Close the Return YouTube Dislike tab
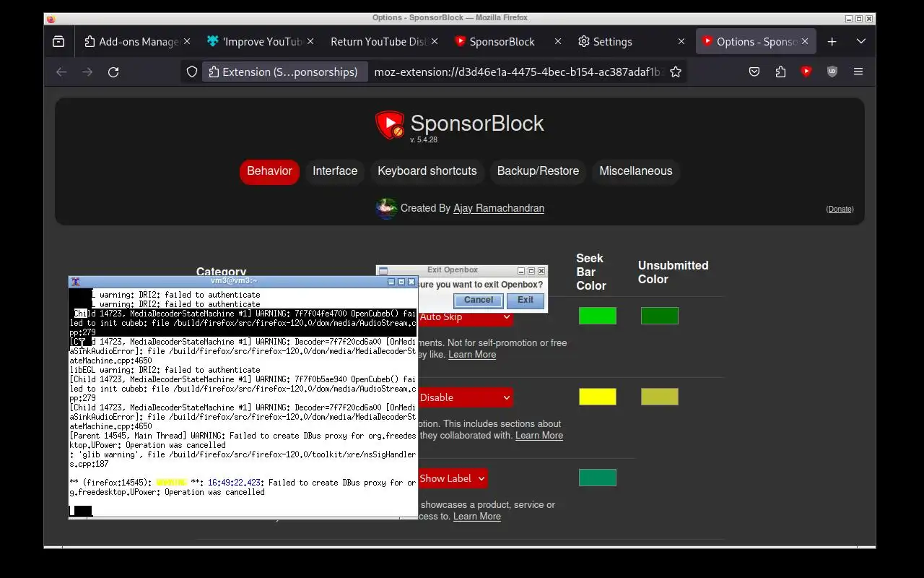924x578 pixels. (434, 42)
